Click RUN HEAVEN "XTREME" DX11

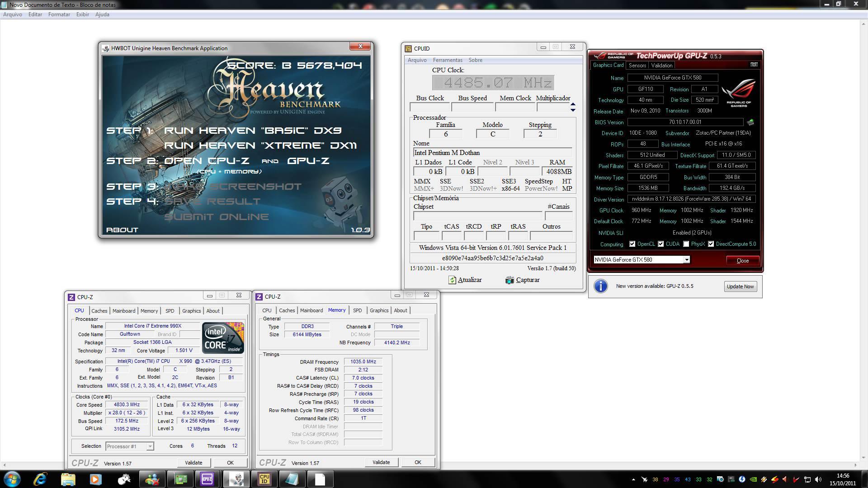[x=260, y=145]
